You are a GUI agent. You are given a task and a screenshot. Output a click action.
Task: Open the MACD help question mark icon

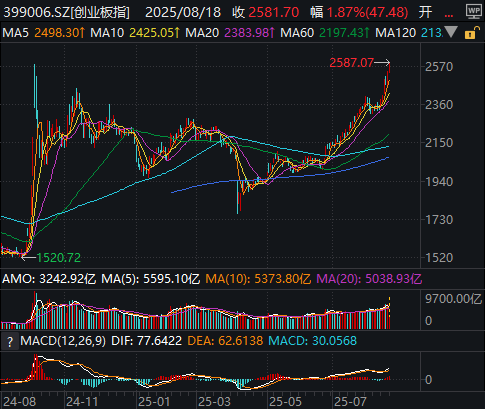pyautogui.click(x=10, y=342)
